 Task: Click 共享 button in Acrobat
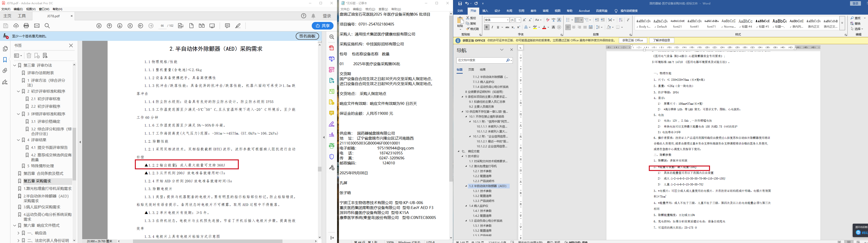click(x=322, y=26)
